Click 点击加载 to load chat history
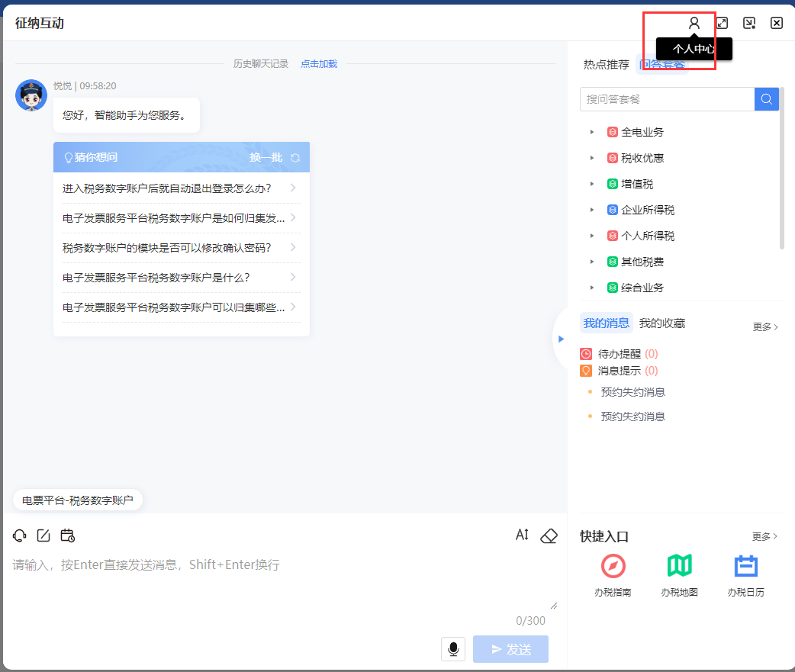 [319, 64]
